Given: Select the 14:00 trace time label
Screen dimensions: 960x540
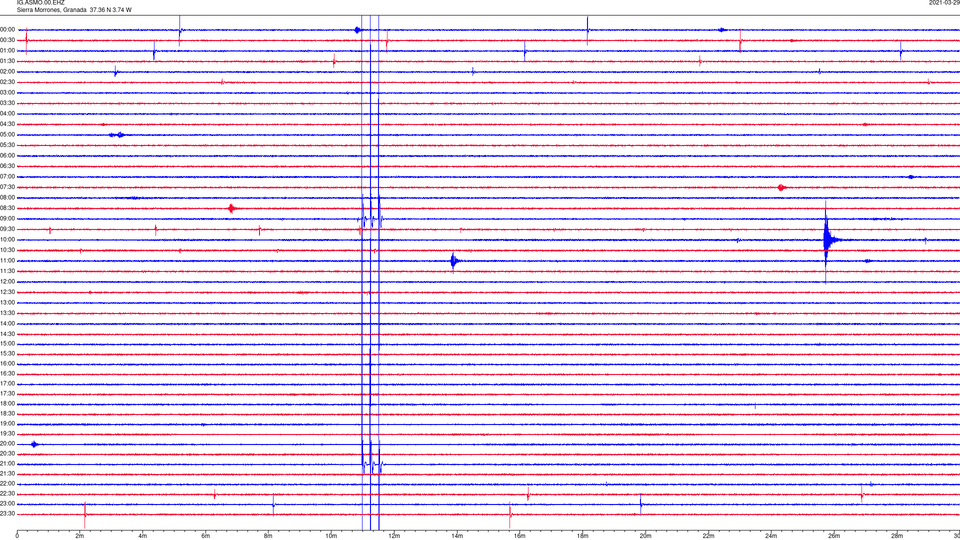Looking at the screenshot, I should [8, 323].
